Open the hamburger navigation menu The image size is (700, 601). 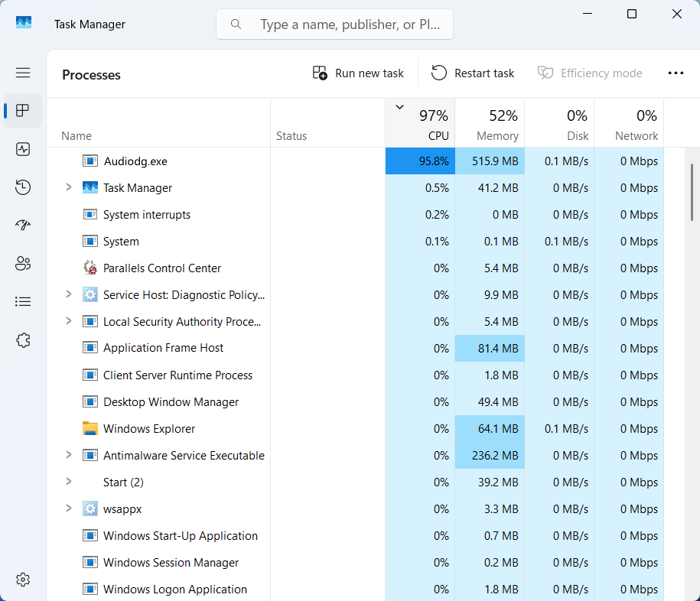pos(23,73)
